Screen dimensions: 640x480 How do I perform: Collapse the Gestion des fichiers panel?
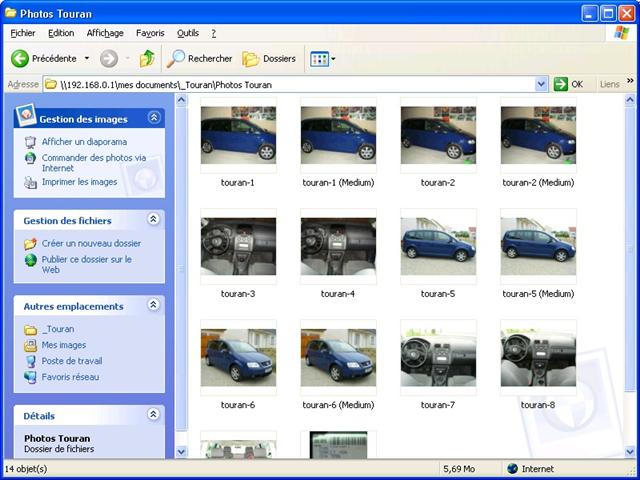coord(153,219)
